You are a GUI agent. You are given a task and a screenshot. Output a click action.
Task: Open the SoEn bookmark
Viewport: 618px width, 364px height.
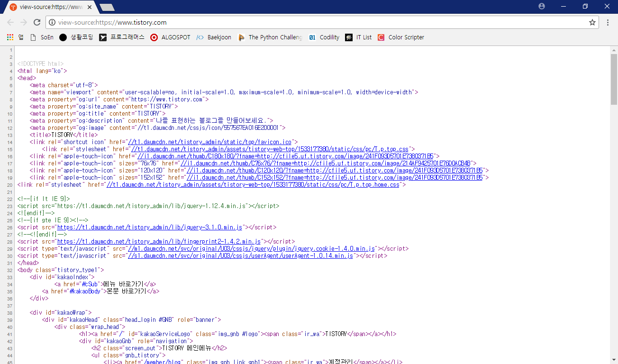42,37
